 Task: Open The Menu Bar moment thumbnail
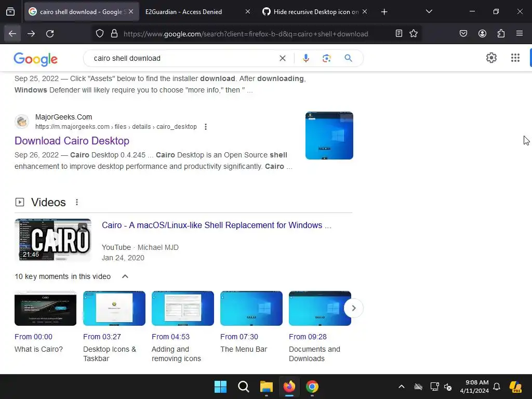pos(251,308)
